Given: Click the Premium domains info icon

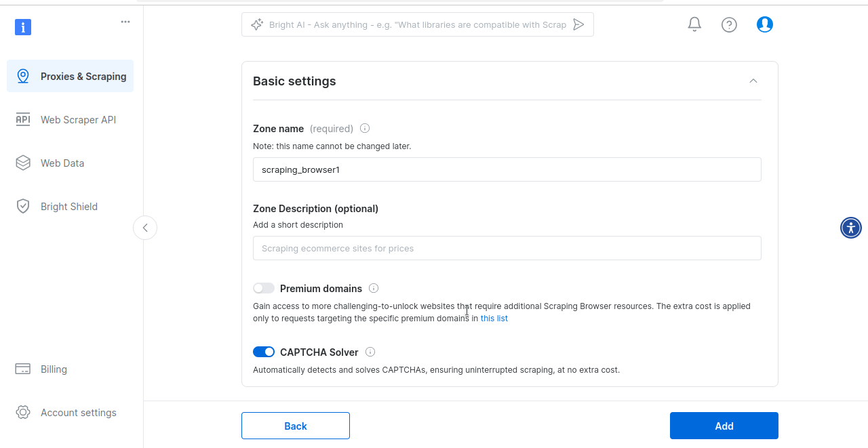Looking at the screenshot, I should click(374, 288).
